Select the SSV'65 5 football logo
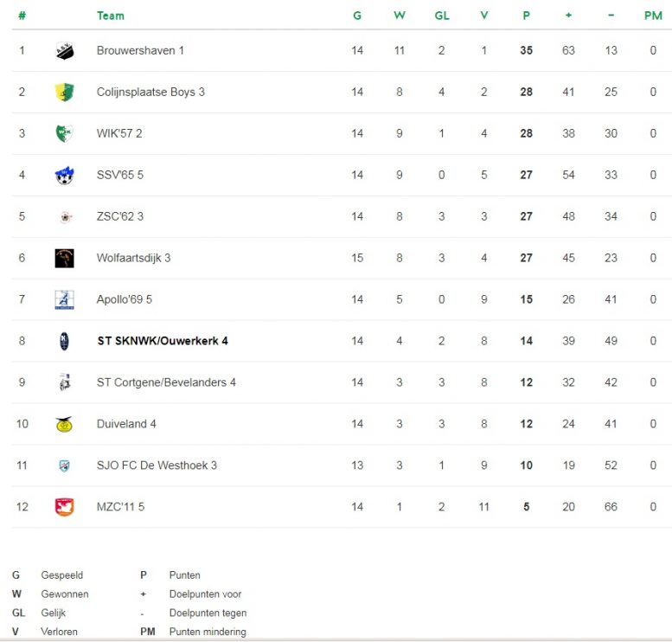 click(x=65, y=175)
